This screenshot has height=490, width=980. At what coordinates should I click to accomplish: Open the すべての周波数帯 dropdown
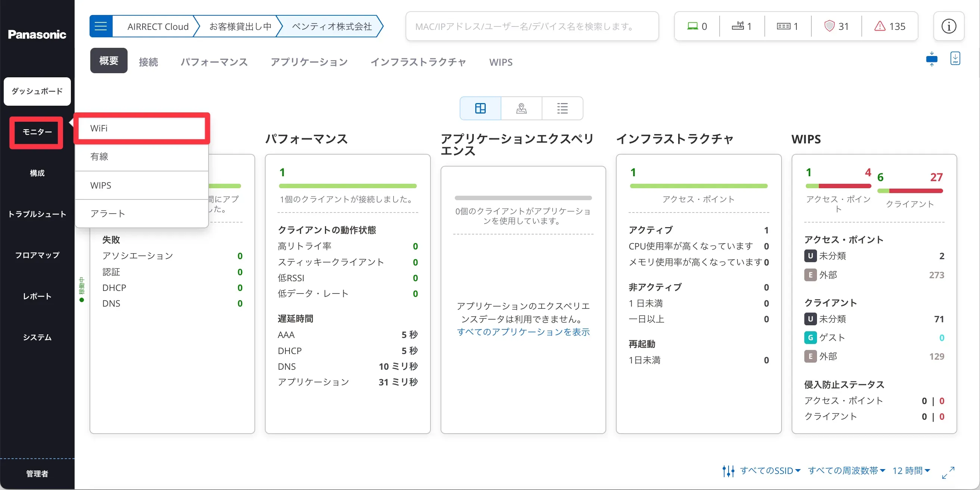pos(846,471)
